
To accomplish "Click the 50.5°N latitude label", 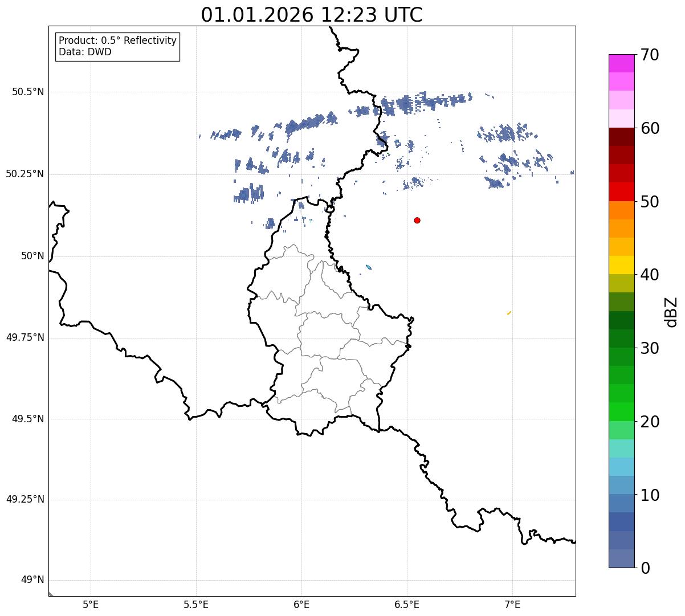I will click(27, 92).
